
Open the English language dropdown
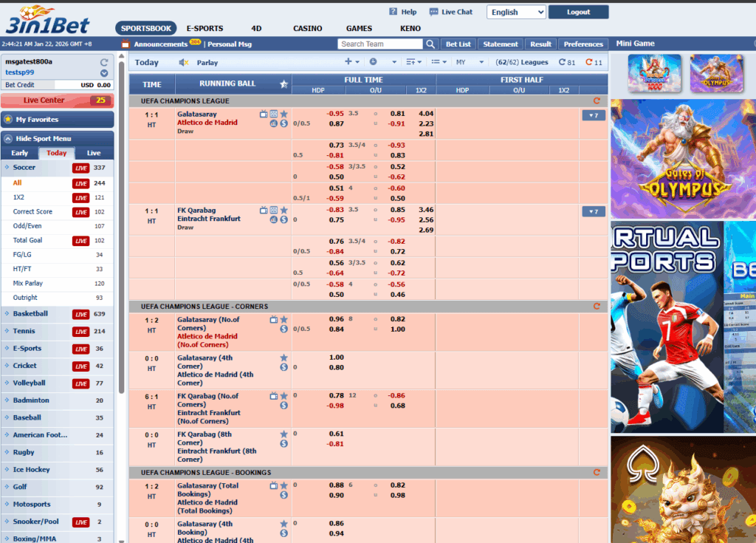(516, 12)
